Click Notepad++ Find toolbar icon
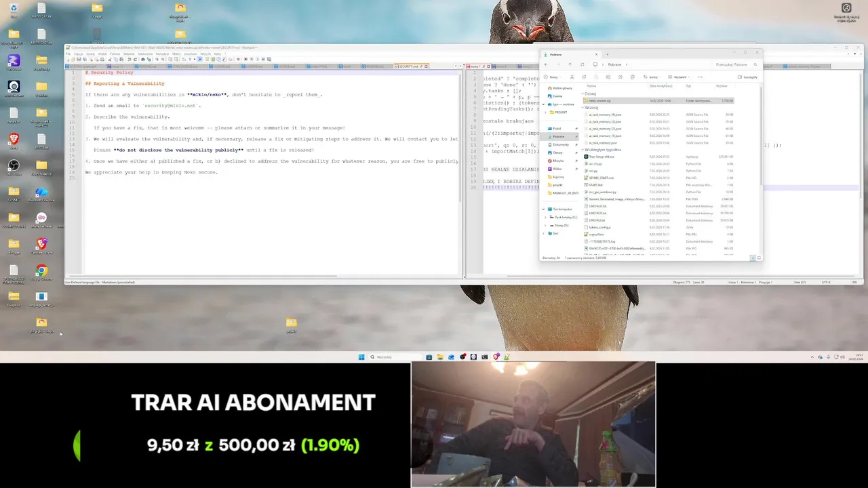Viewport: 868px width, 488px height. point(142,59)
